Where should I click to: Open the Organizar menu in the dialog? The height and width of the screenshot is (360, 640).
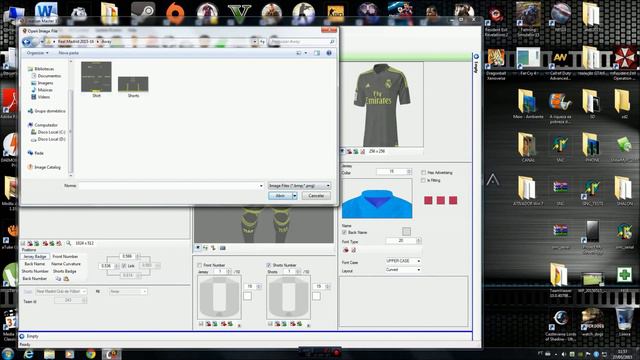[x=37, y=53]
